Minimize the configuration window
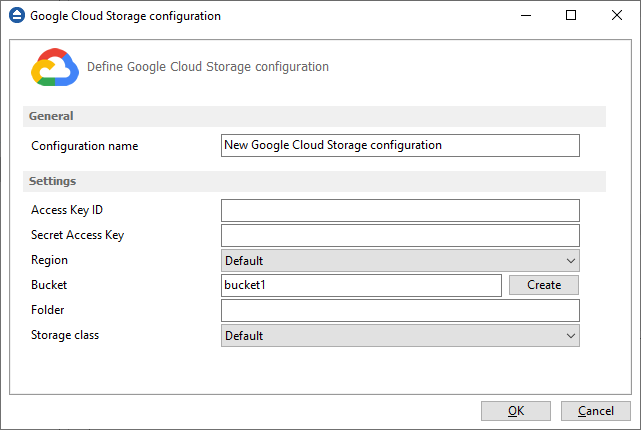This screenshot has height=430, width=641. click(526, 16)
